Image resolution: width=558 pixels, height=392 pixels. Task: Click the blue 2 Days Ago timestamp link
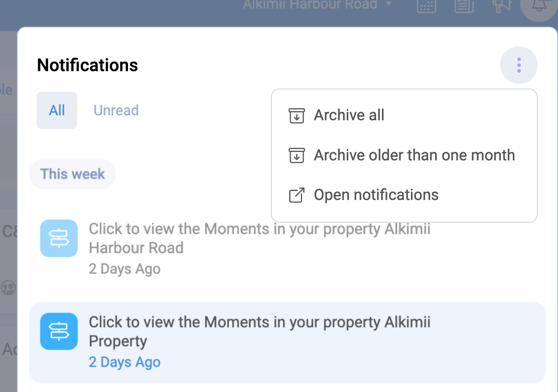(124, 362)
